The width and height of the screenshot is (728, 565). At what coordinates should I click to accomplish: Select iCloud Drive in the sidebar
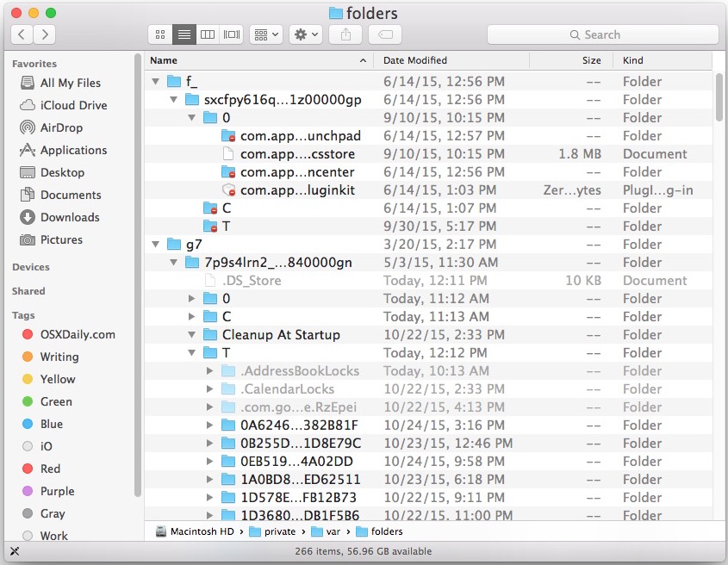point(68,105)
